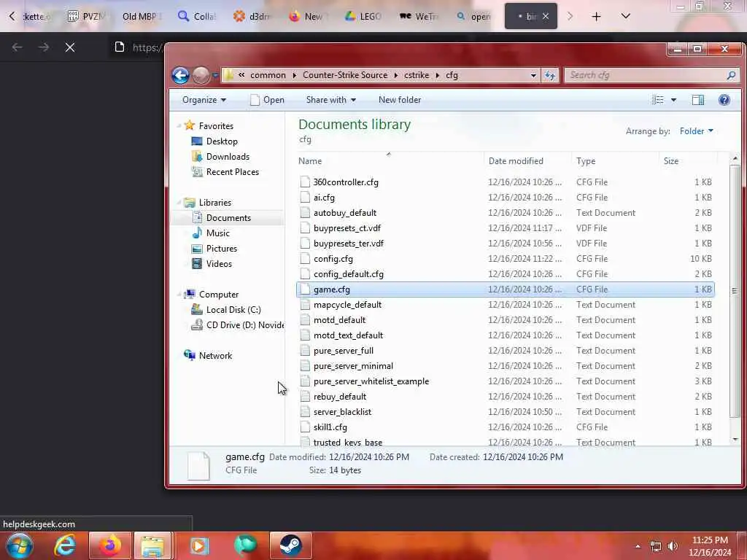Select Libraries in navigation pane
This screenshot has height=560, width=747.
point(215,203)
